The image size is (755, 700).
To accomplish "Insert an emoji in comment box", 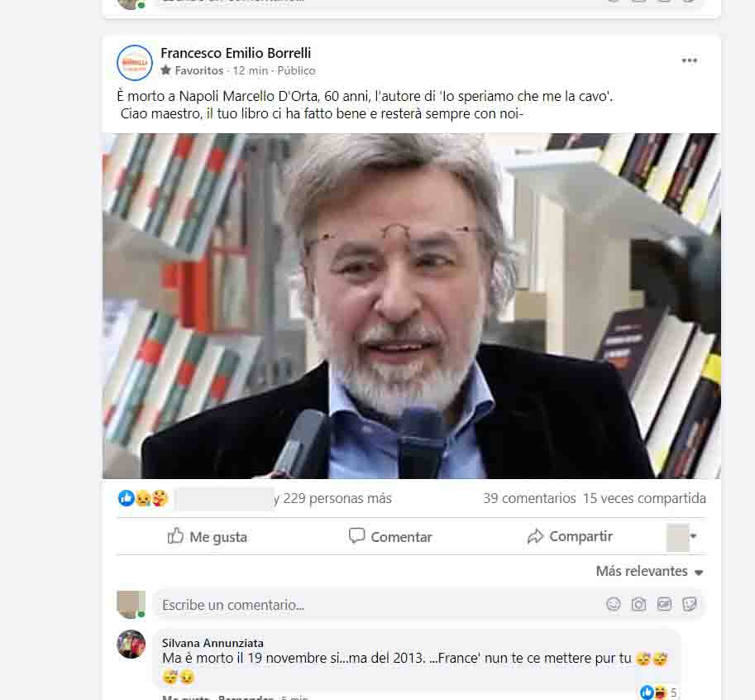I will [614, 604].
